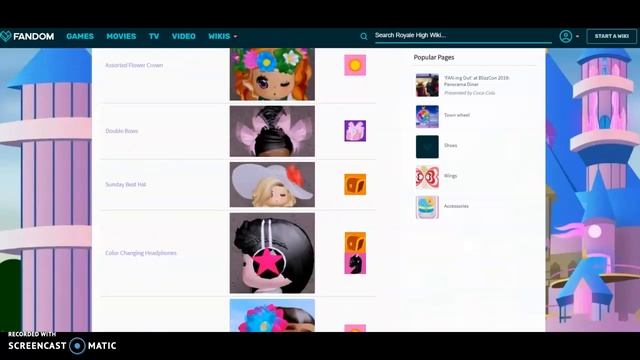Open the Shoes popular page
This screenshot has height=360, width=640.
(451, 146)
